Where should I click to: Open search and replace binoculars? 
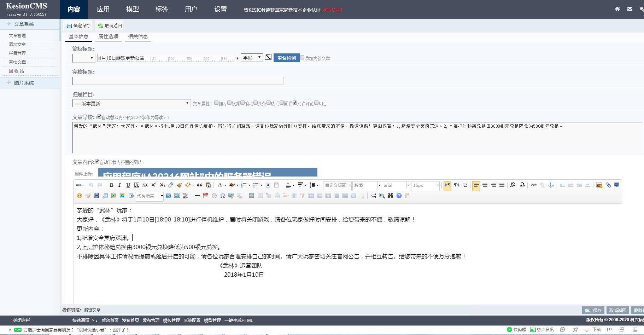point(391,196)
